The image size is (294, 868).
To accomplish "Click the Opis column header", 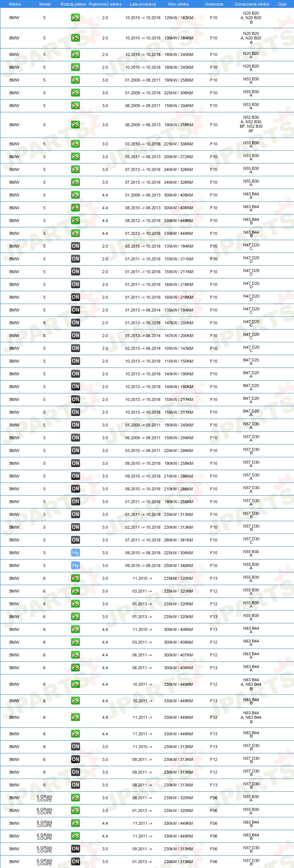I will pos(282,4).
